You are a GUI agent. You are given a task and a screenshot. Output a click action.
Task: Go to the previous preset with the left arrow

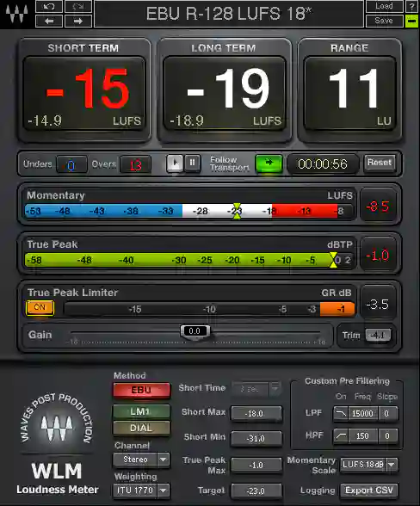49,21
